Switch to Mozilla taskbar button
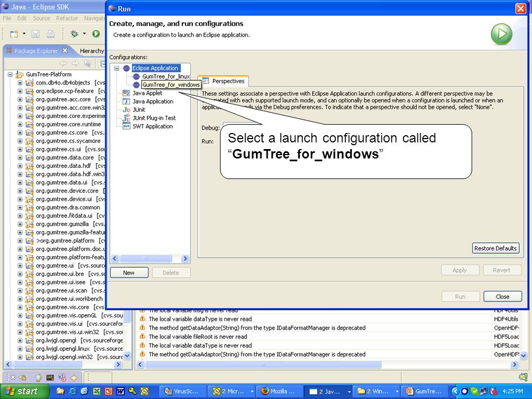The width and height of the screenshot is (532, 399). point(279,391)
